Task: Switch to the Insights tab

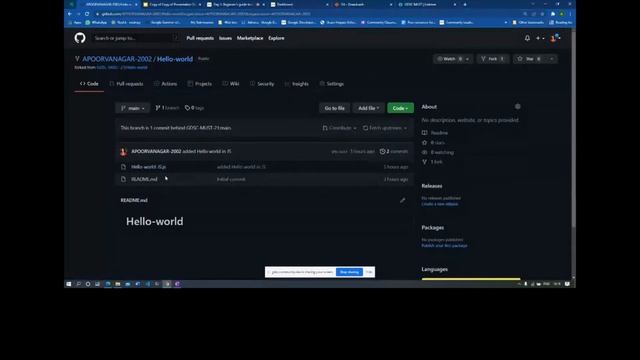Action: pyautogui.click(x=297, y=84)
